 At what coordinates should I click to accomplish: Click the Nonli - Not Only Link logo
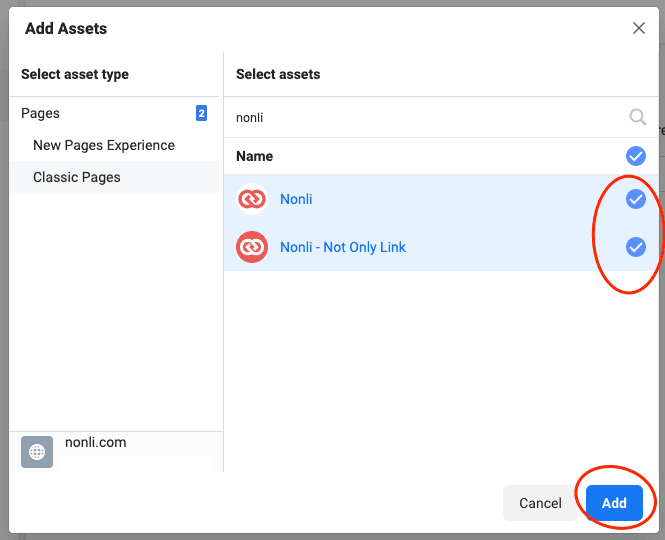(252, 247)
